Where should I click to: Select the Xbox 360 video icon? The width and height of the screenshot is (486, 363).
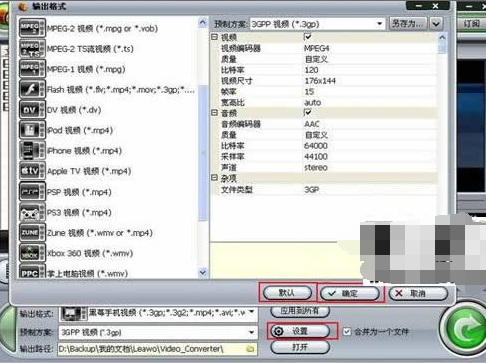click(x=32, y=253)
